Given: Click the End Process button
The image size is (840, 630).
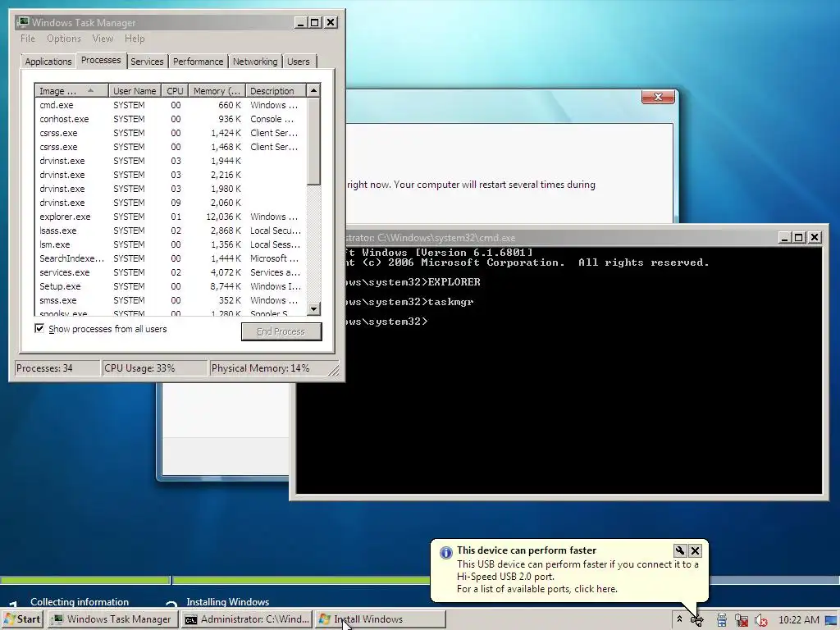Looking at the screenshot, I should (281, 331).
